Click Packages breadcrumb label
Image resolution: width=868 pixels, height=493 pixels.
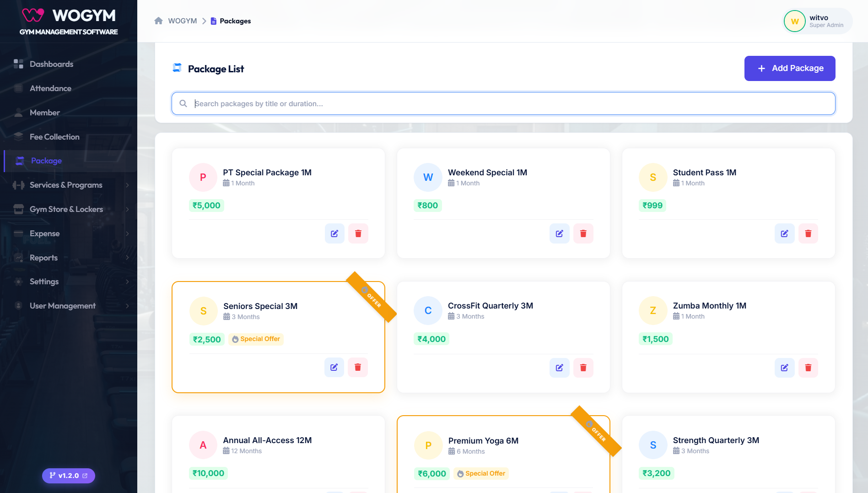(235, 21)
